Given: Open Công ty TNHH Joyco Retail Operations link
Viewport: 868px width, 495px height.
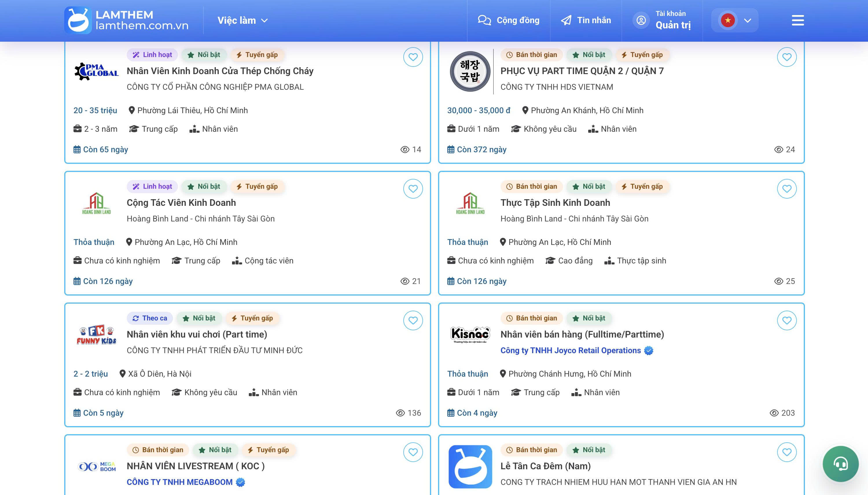Looking at the screenshot, I should (570, 351).
